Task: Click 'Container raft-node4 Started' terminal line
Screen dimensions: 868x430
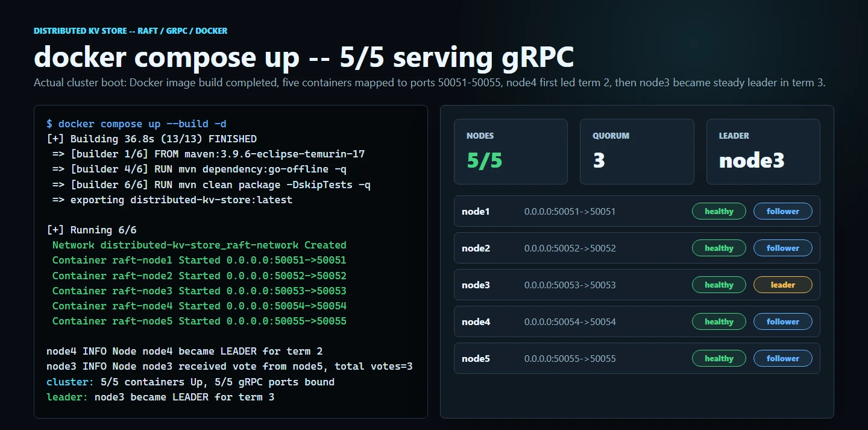Action: pyautogui.click(x=200, y=306)
